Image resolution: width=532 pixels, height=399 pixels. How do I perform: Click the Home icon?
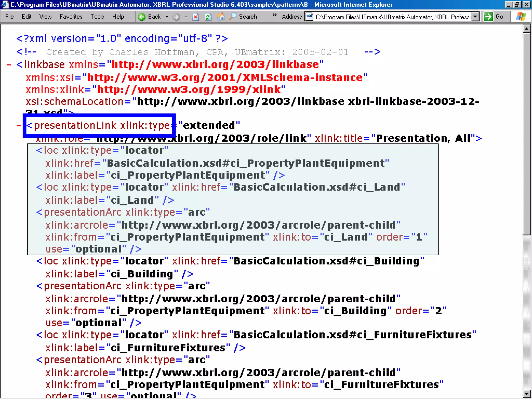click(x=221, y=17)
